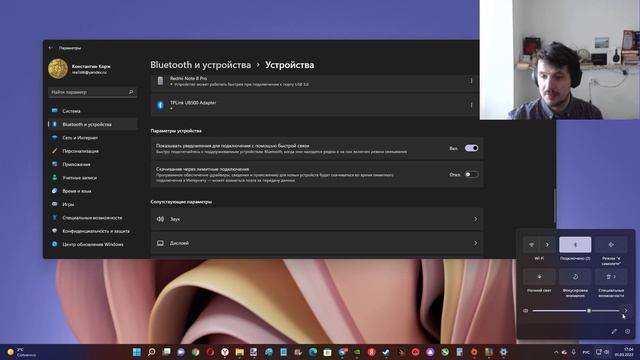Image resolution: width=640 pixels, height=360 pixels.
Task: Launch Yandex Browser from taskbar
Action: [225, 352]
